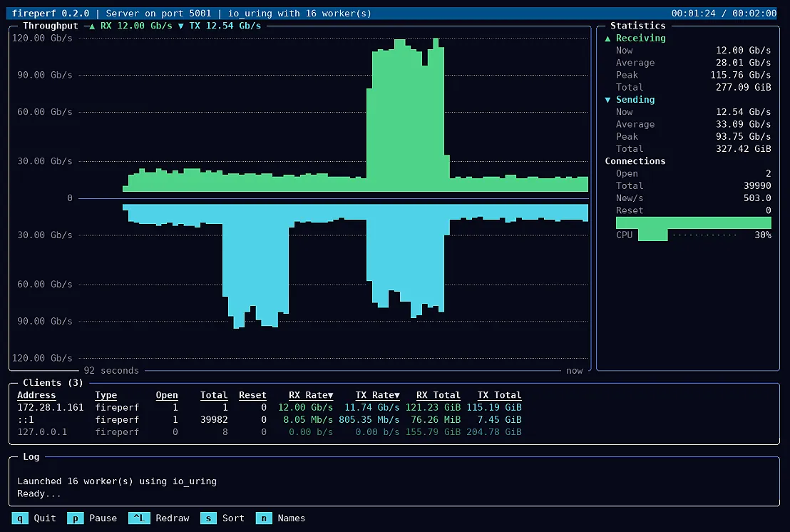Click the Log line "Launched 16 worker(s) using io_uring"
Screen dimensions: 790x532
(117, 481)
